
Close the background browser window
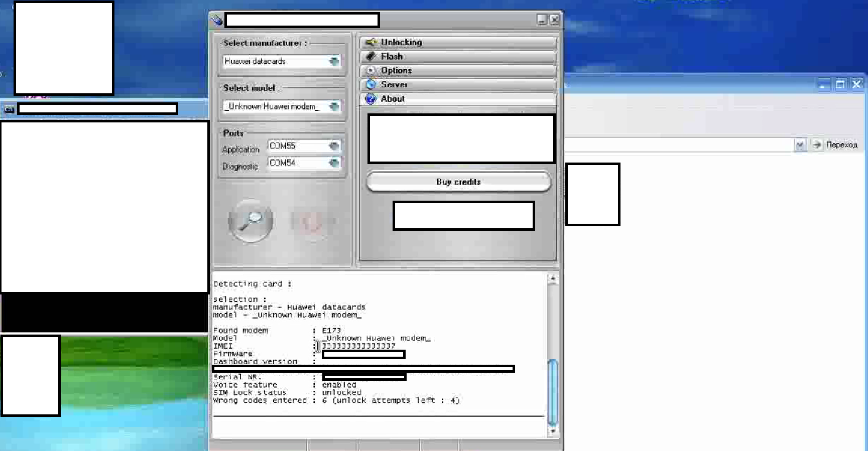pyautogui.click(x=856, y=84)
